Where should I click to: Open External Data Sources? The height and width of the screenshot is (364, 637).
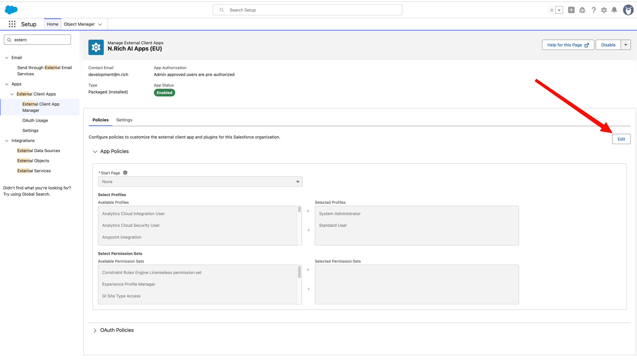pyautogui.click(x=39, y=150)
